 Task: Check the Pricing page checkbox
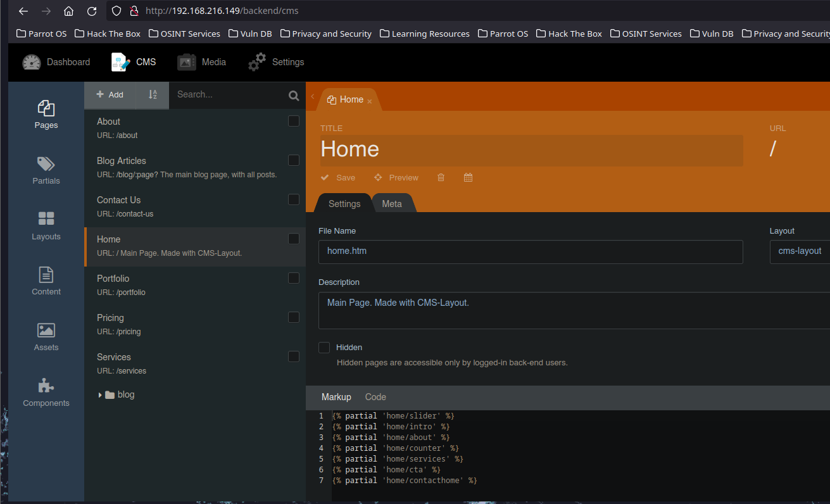coord(294,317)
